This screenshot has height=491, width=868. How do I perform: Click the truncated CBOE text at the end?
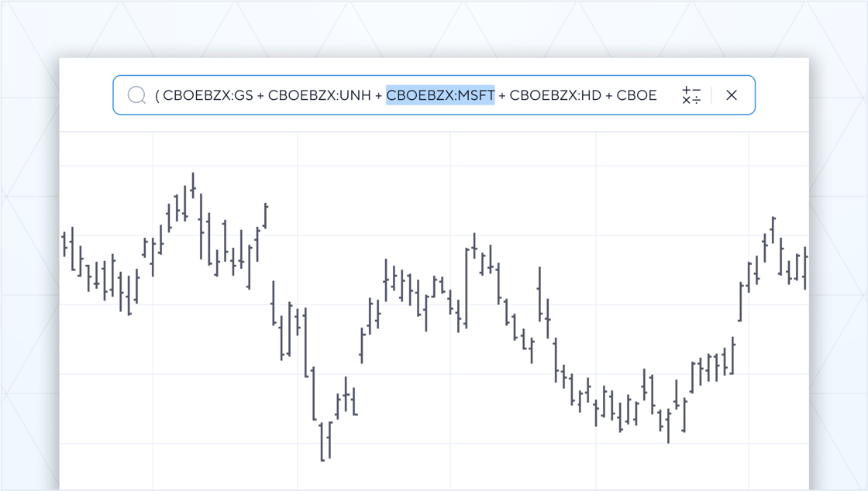(x=636, y=95)
